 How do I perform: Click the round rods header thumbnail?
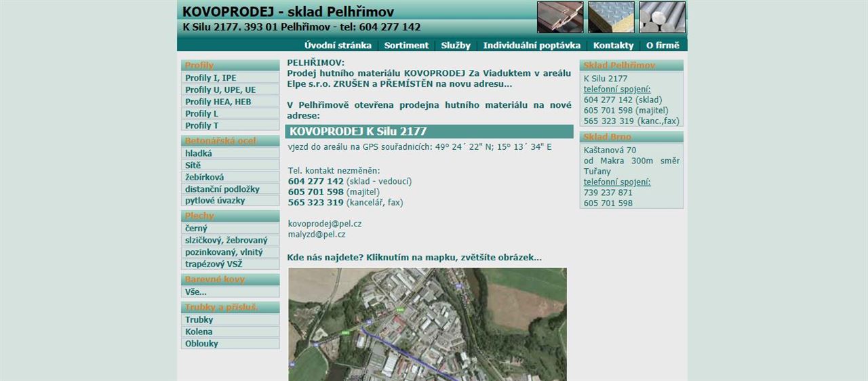pos(662,17)
